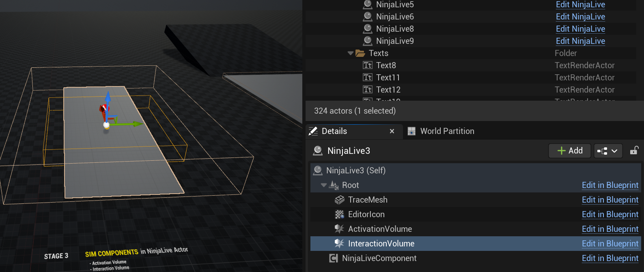
Task: Click the World Partition grid icon
Action: (411, 131)
